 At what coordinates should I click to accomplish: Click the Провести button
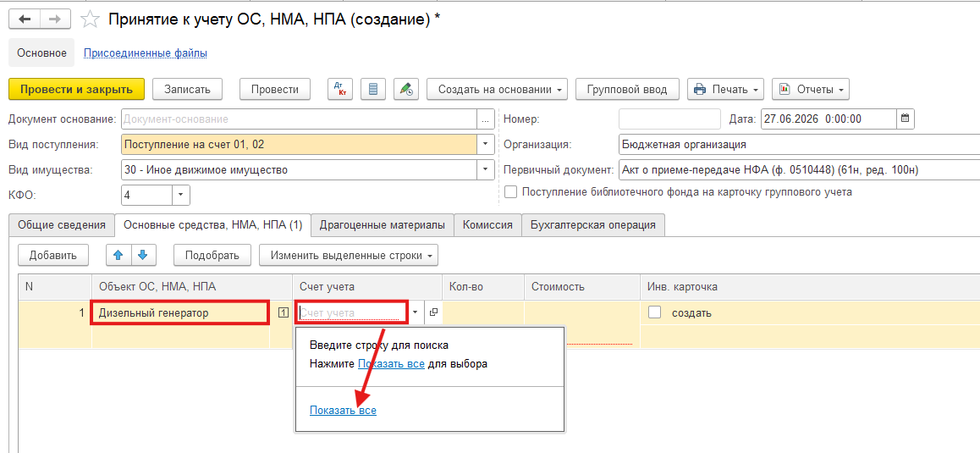point(275,89)
